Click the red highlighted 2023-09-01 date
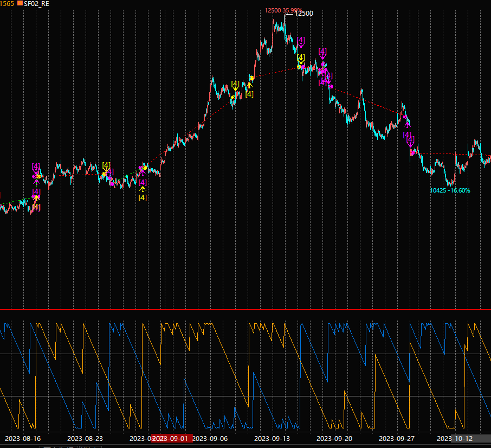This screenshot has width=491, height=448. pyautogui.click(x=172, y=438)
